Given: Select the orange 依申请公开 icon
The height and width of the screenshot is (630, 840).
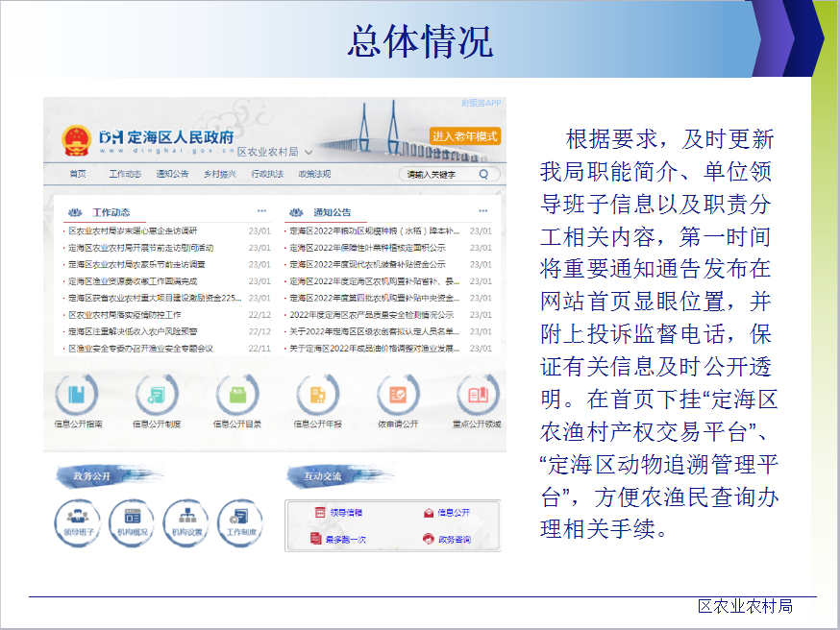Looking at the screenshot, I should pyautogui.click(x=397, y=395).
